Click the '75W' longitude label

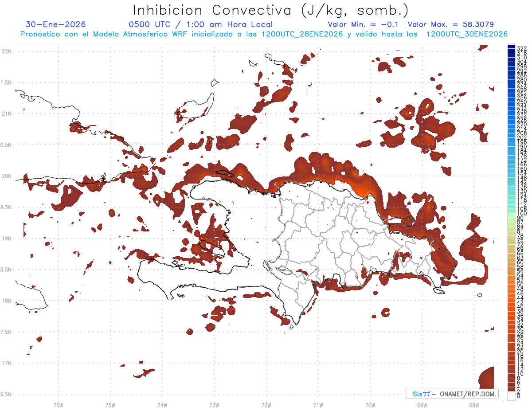[x=110, y=404]
